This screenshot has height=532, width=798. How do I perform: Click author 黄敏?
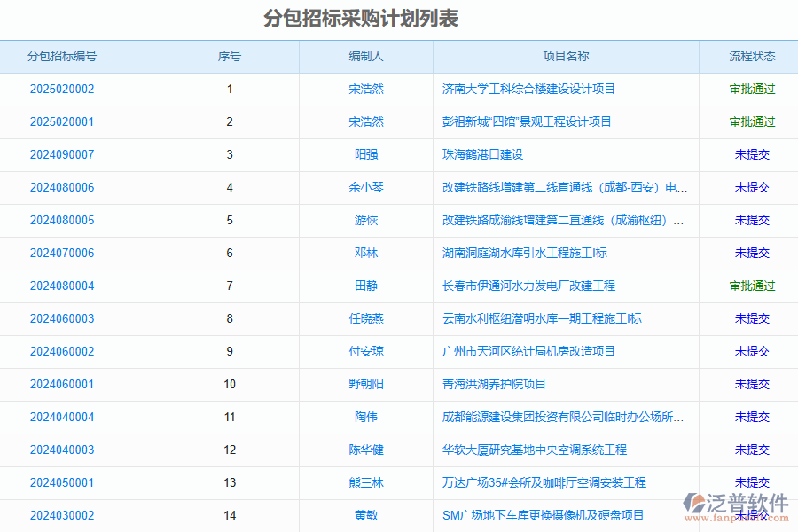366,516
